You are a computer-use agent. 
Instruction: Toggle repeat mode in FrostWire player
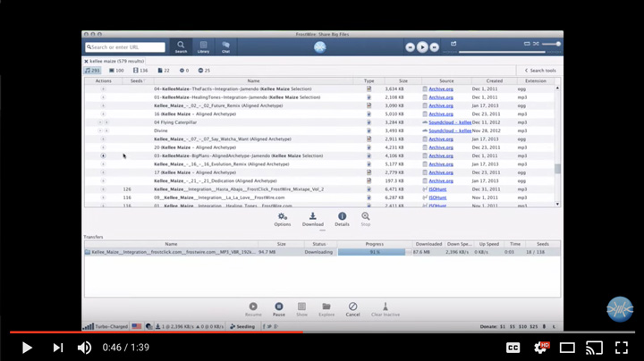(x=527, y=44)
